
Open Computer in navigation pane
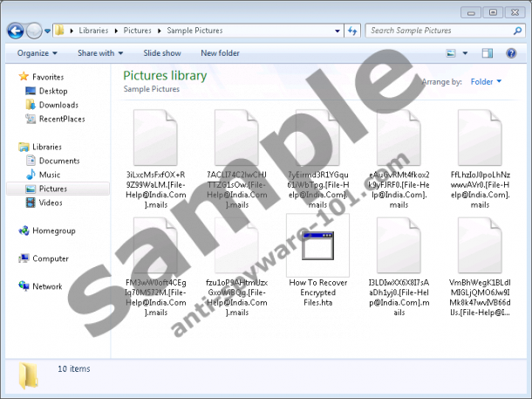pos(51,258)
